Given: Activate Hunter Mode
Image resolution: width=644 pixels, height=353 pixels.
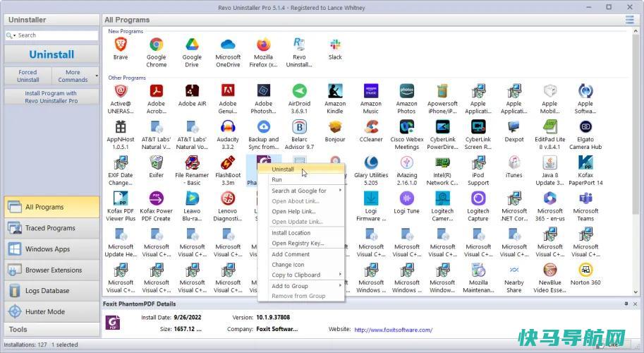Looking at the screenshot, I should tap(51, 311).
